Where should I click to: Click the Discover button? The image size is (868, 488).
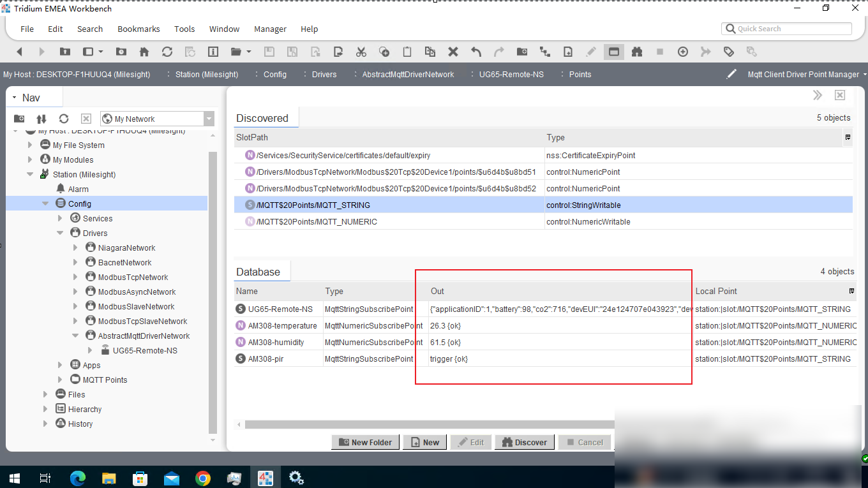pyautogui.click(x=525, y=442)
